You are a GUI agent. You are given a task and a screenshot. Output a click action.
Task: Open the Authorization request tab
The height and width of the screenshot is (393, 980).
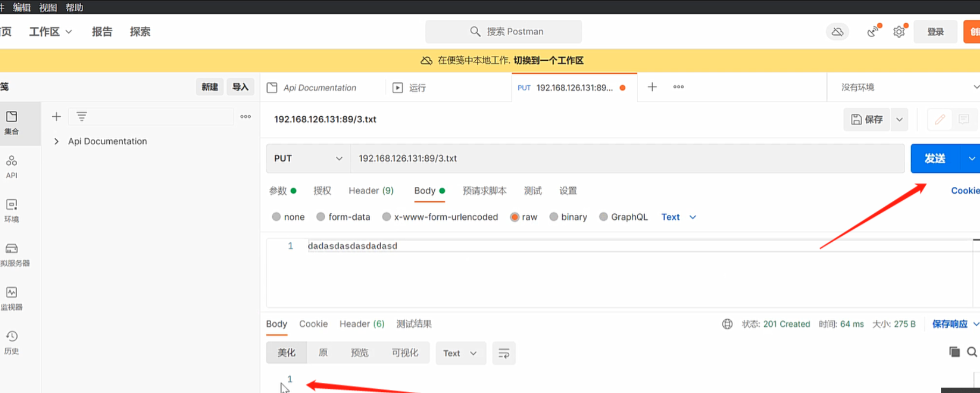point(322,191)
